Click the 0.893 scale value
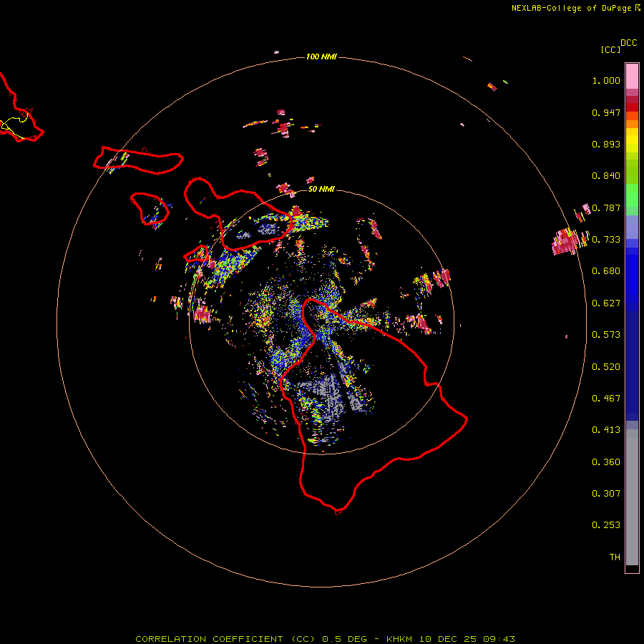This screenshot has width=644, height=644. (606, 144)
